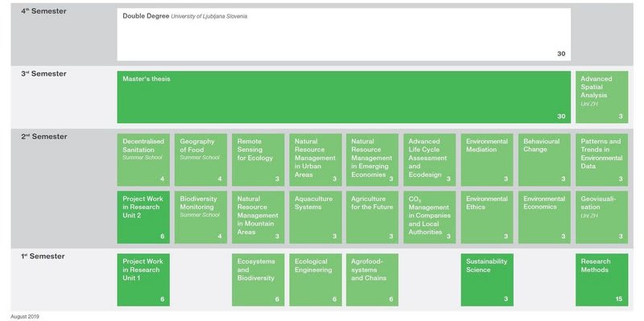This screenshot has height=321, width=644.
Task: Click the 4th Semester row label
Action: [43, 11]
